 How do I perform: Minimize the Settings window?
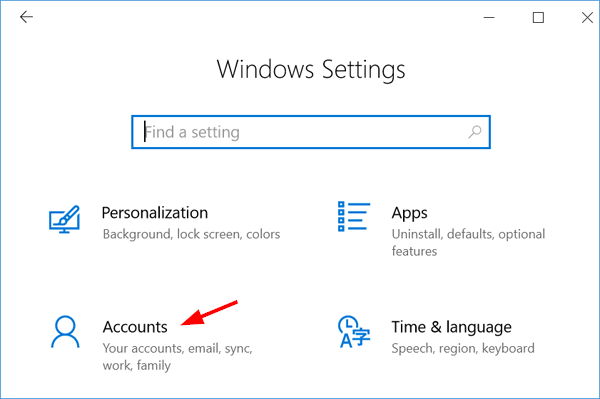pos(489,17)
